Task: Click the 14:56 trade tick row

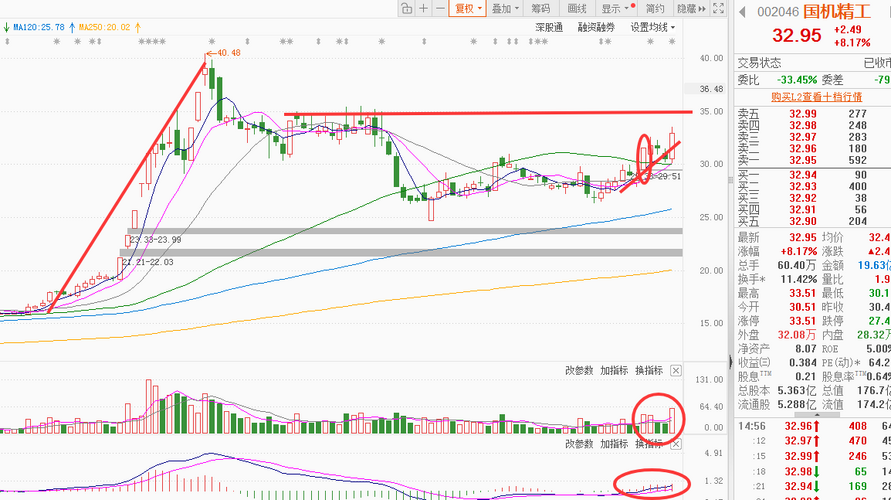Action: pos(813,426)
